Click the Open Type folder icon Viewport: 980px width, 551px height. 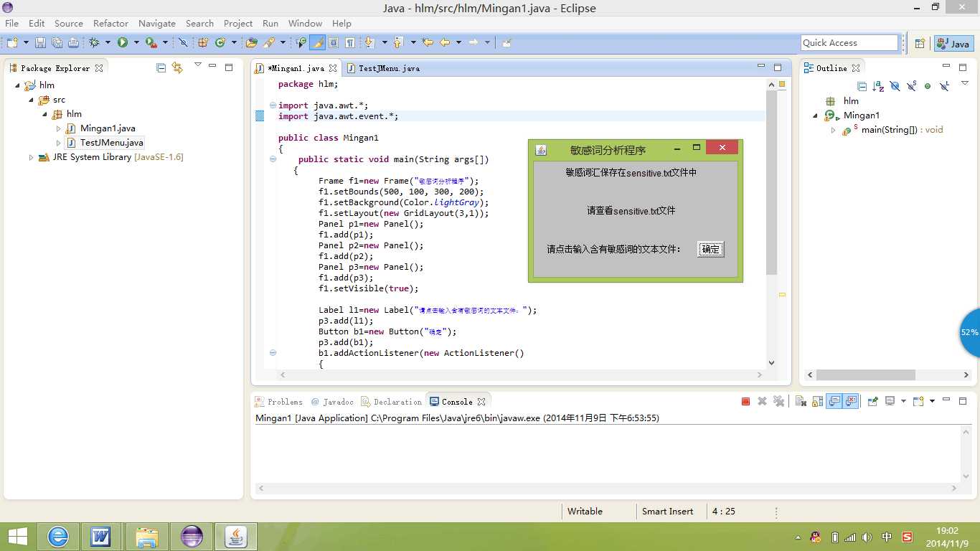[x=252, y=43]
